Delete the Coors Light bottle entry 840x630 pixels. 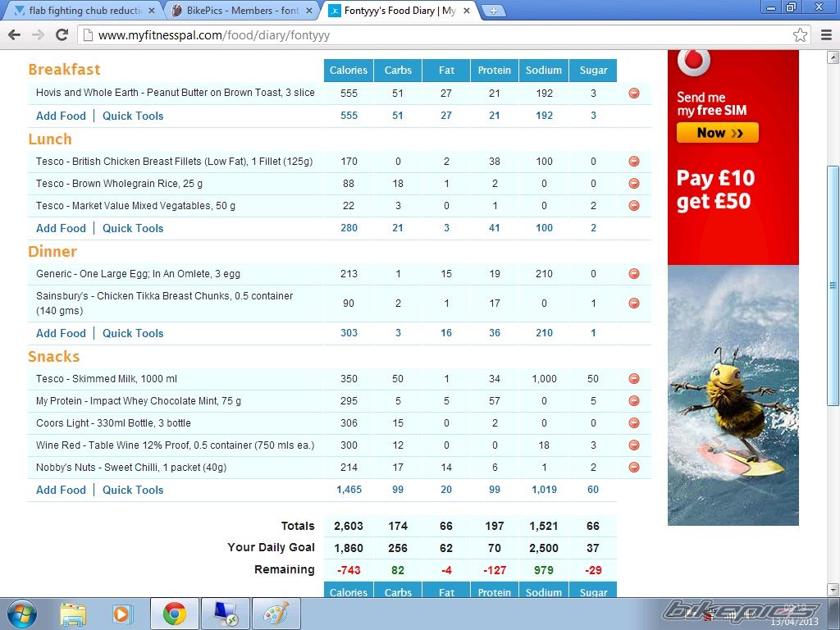tap(634, 423)
